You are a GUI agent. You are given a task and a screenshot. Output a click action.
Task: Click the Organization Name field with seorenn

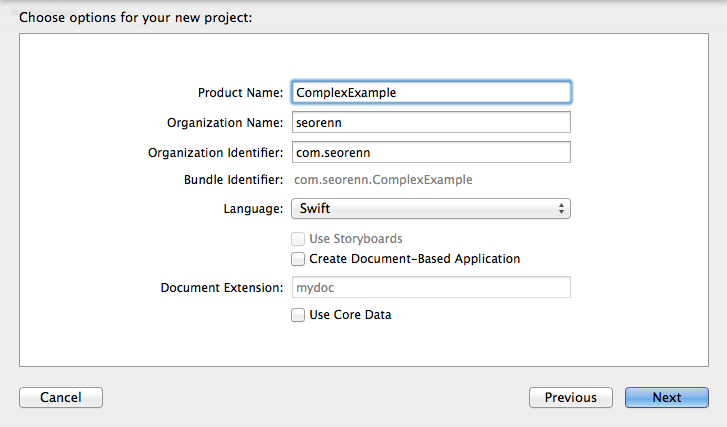coord(431,122)
